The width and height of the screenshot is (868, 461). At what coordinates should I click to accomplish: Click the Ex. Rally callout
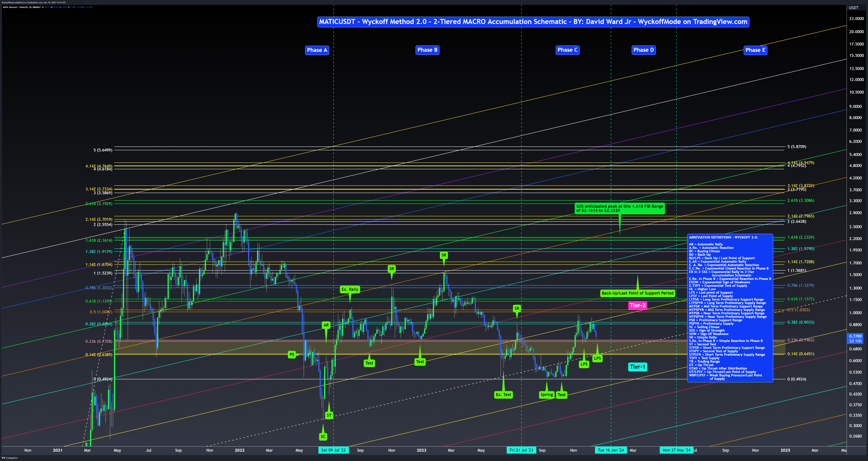click(350, 289)
